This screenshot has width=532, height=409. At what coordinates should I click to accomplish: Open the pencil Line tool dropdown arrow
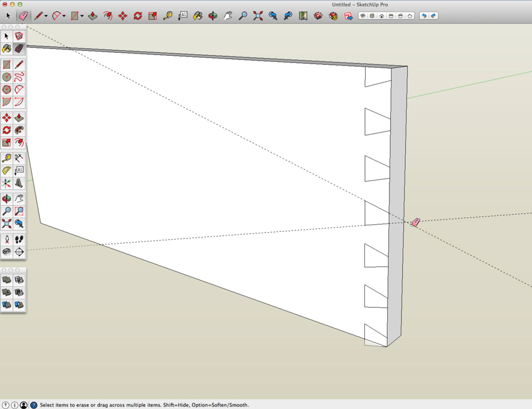(x=46, y=16)
